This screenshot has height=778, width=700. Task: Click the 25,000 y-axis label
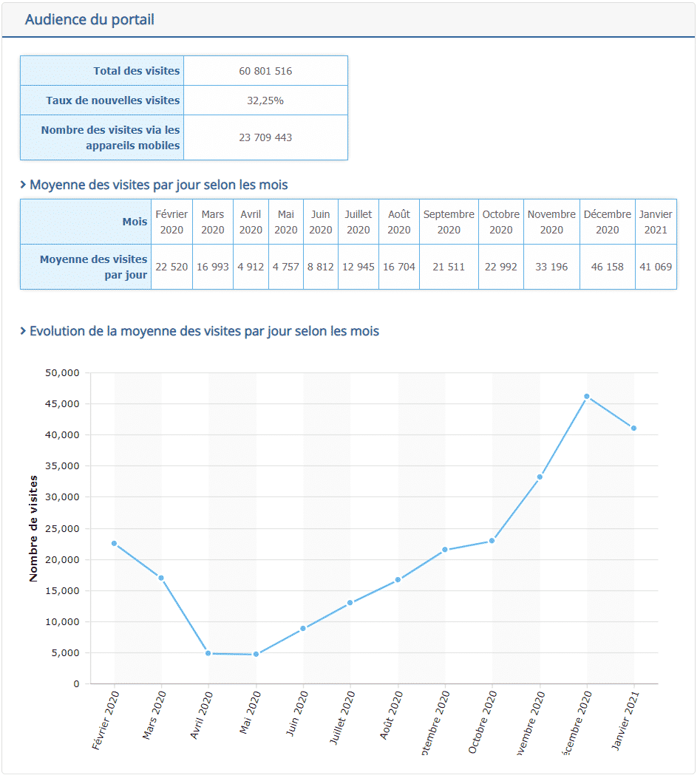coord(62,528)
